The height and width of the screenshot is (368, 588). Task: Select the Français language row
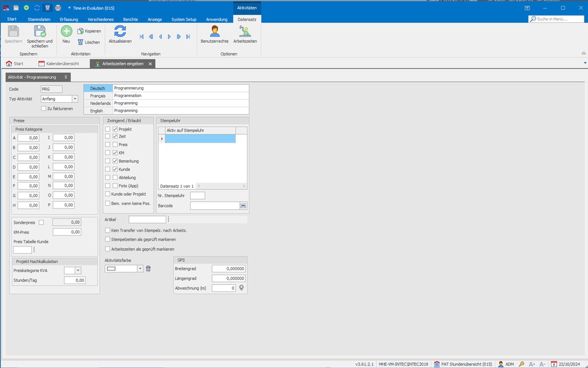(98, 96)
